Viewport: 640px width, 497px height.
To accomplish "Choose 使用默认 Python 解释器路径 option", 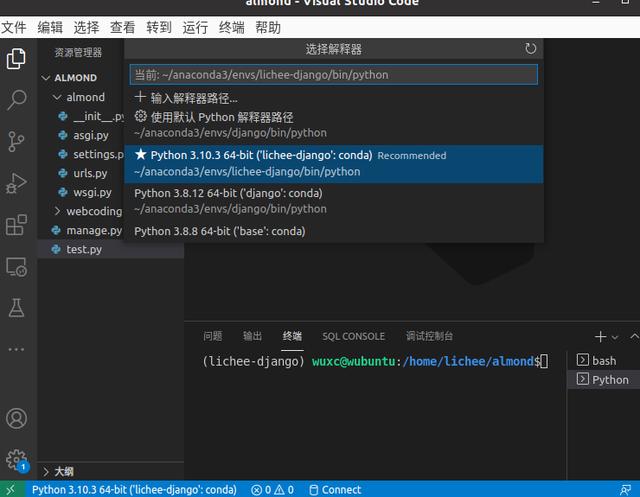I will 333,125.
